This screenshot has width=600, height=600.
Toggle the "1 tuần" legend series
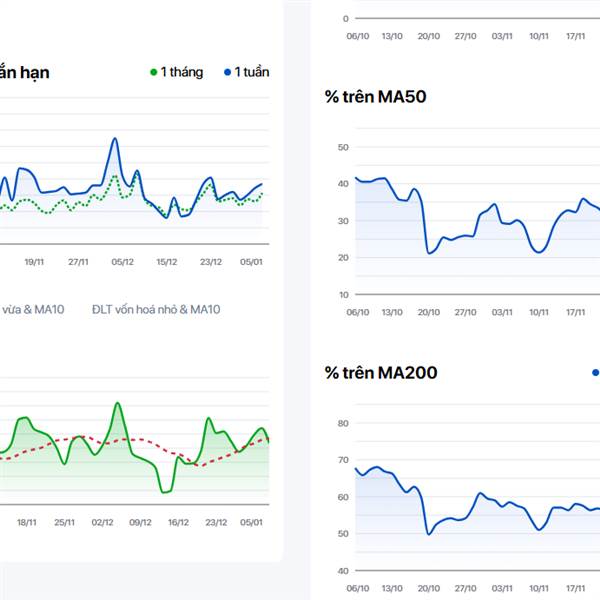point(251,72)
